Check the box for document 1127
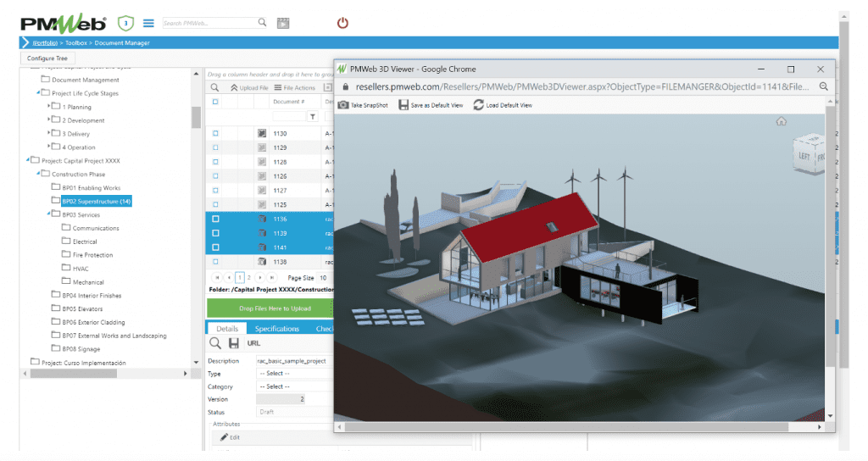 pos(215,191)
